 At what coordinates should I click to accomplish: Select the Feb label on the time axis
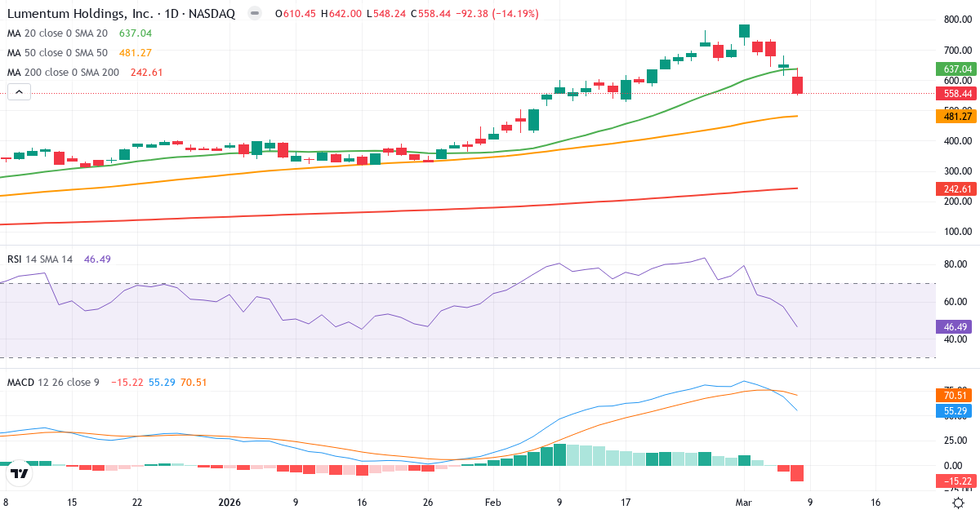click(x=492, y=503)
